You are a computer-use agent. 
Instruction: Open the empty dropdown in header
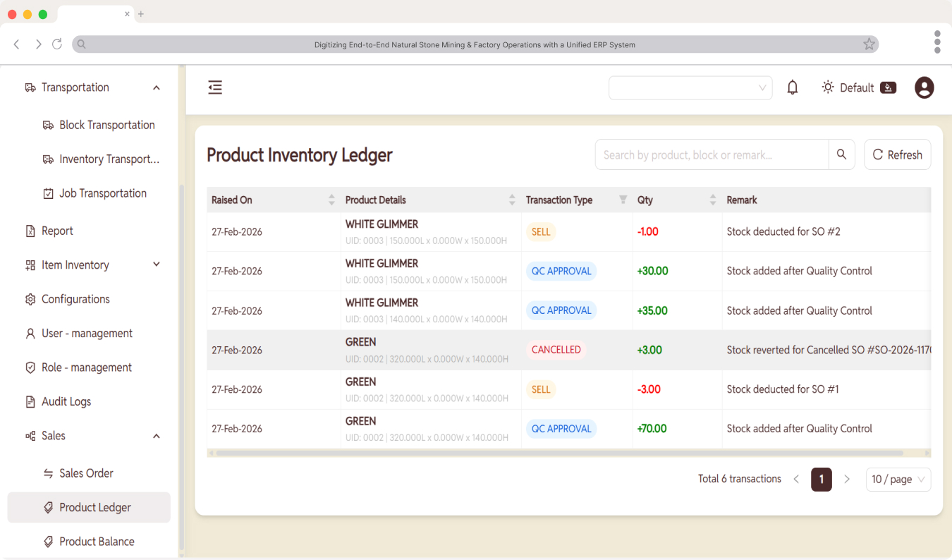point(690,87)
